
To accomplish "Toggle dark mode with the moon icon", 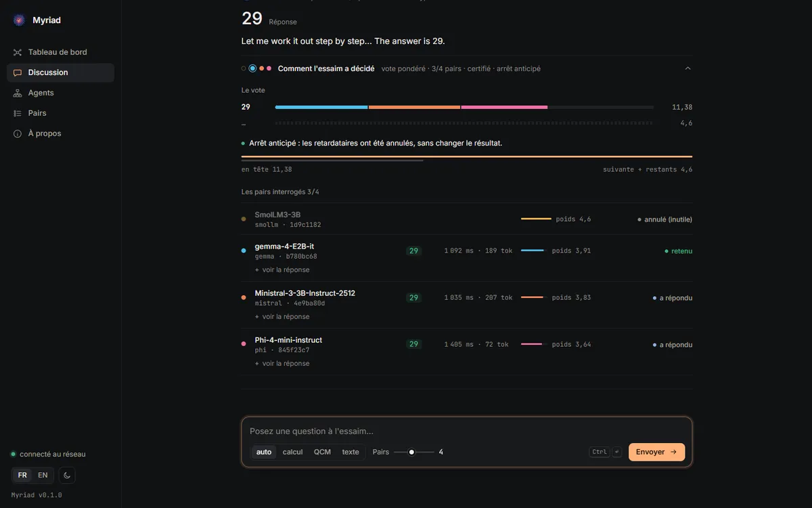I will (67, 475).
